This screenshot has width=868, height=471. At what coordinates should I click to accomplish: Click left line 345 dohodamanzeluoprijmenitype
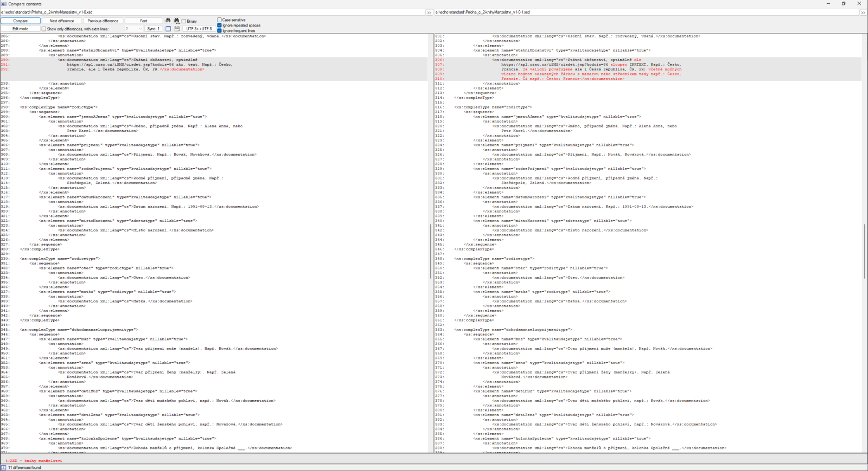pyautogui.click(x=79, y=330)
